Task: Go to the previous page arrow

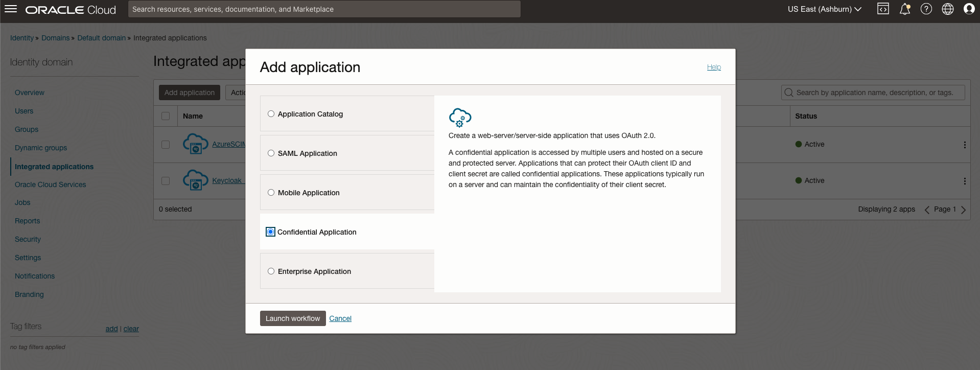Action: (927, 210)
